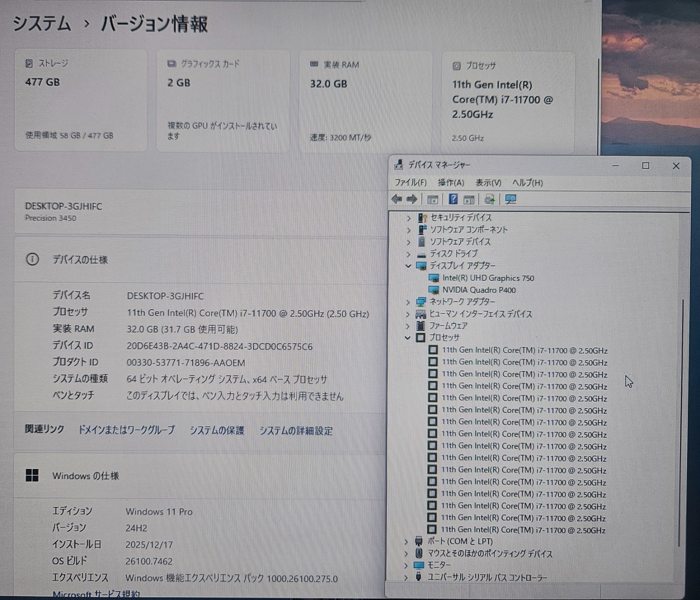
Task: Open the システムの詳細設定 link
Action: [296, 431]
